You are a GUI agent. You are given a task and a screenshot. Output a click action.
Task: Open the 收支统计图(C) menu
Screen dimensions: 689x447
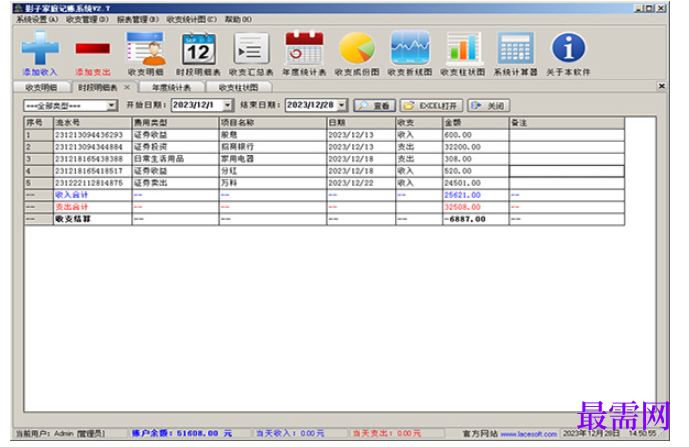pyautogui.click(x=191, y=19)
